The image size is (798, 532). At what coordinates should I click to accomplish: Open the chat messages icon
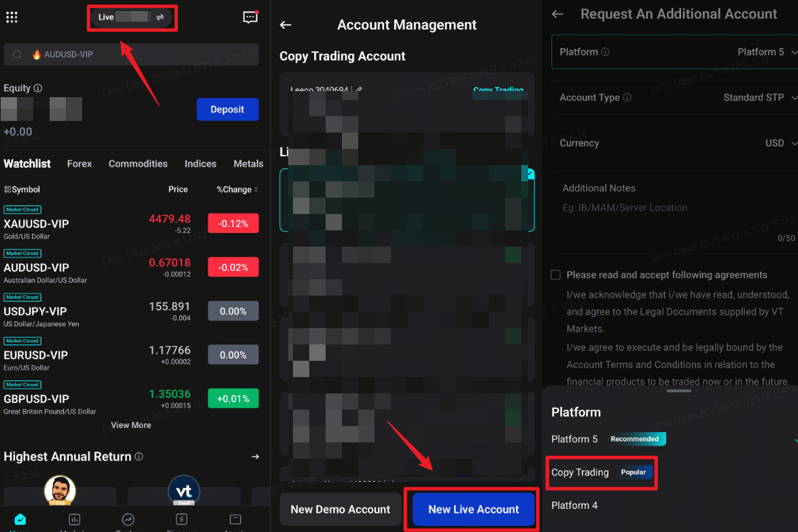pos(250,18)
